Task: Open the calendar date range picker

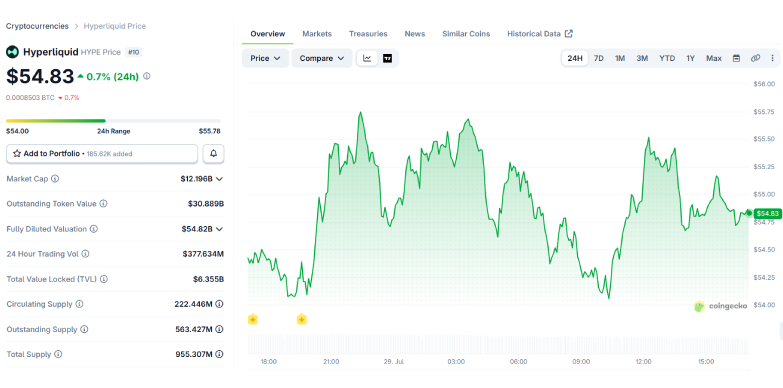Action: 736,58
